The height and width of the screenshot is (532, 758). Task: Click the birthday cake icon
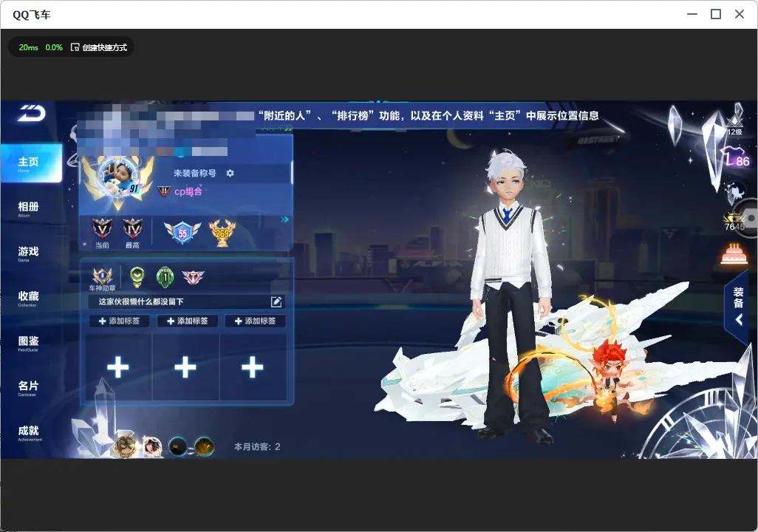(734, 254)
